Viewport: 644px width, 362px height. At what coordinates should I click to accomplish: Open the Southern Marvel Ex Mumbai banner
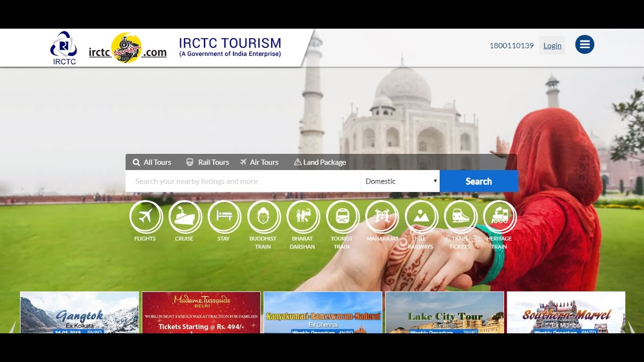pos(566,312)
